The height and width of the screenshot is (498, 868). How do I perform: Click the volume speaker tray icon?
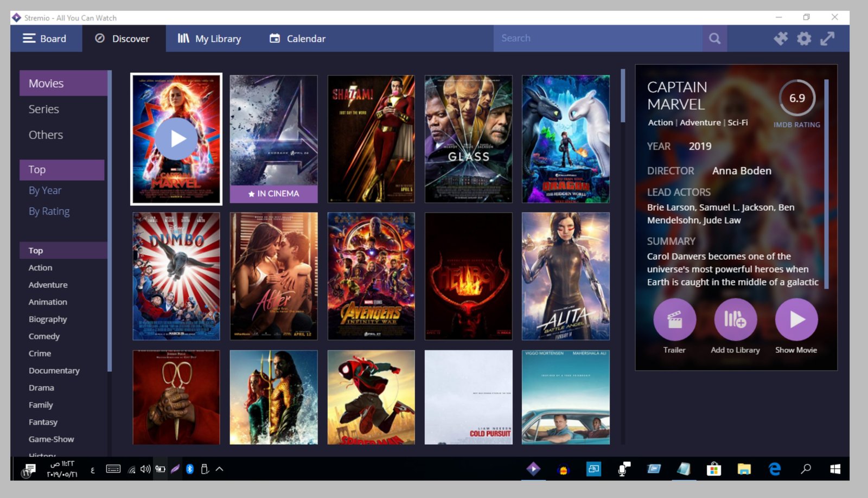click(145, 469)
